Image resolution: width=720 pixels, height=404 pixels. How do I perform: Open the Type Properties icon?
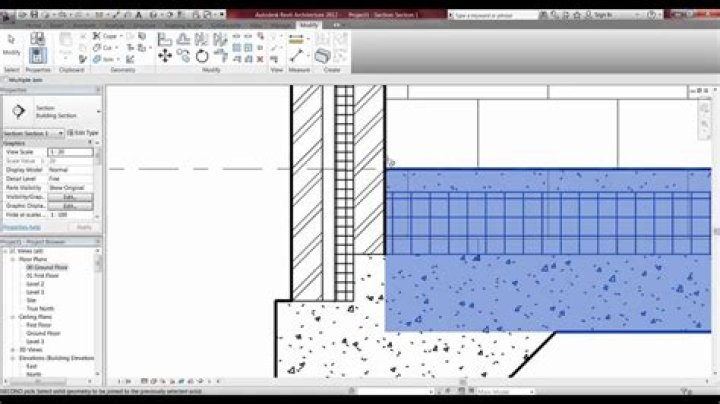[38, 38]
